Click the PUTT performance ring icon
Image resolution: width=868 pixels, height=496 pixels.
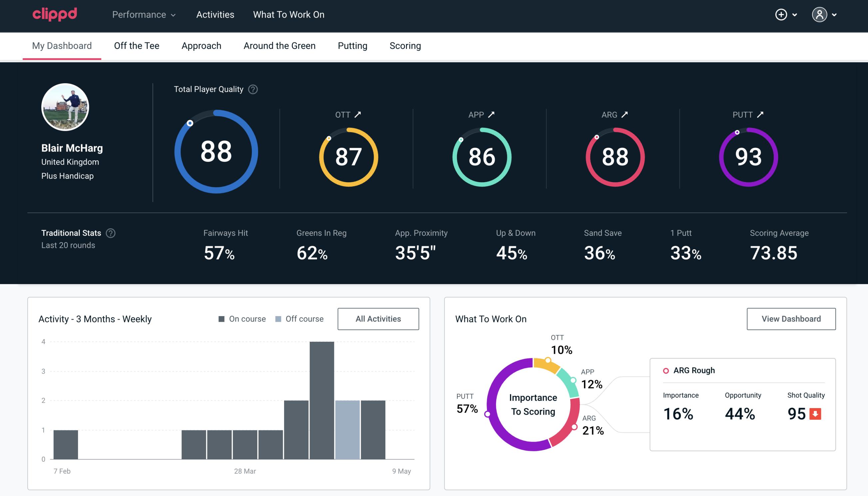click(x=747, y=156)
